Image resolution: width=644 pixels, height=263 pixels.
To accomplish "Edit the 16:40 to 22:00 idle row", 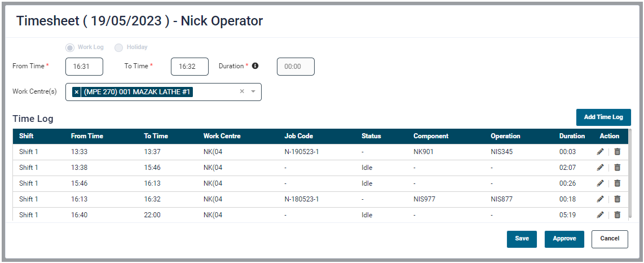I will (x=600, y=215).
